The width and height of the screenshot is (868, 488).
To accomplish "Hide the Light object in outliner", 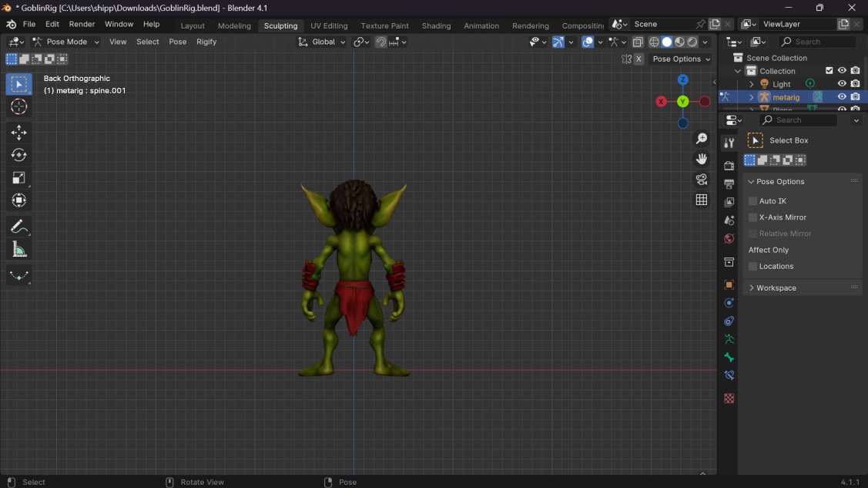I will [x=842, y=84].
